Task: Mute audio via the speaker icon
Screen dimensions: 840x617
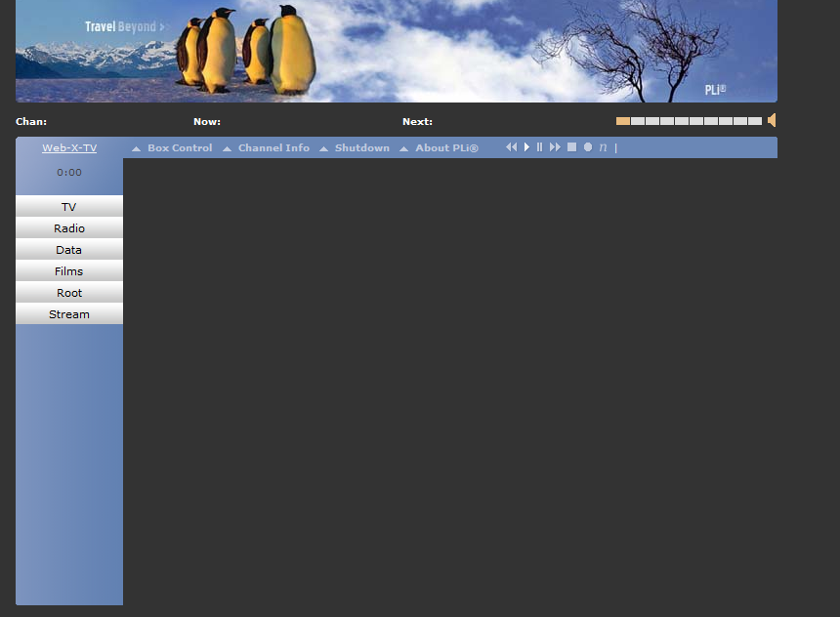Action: point(772,120)
